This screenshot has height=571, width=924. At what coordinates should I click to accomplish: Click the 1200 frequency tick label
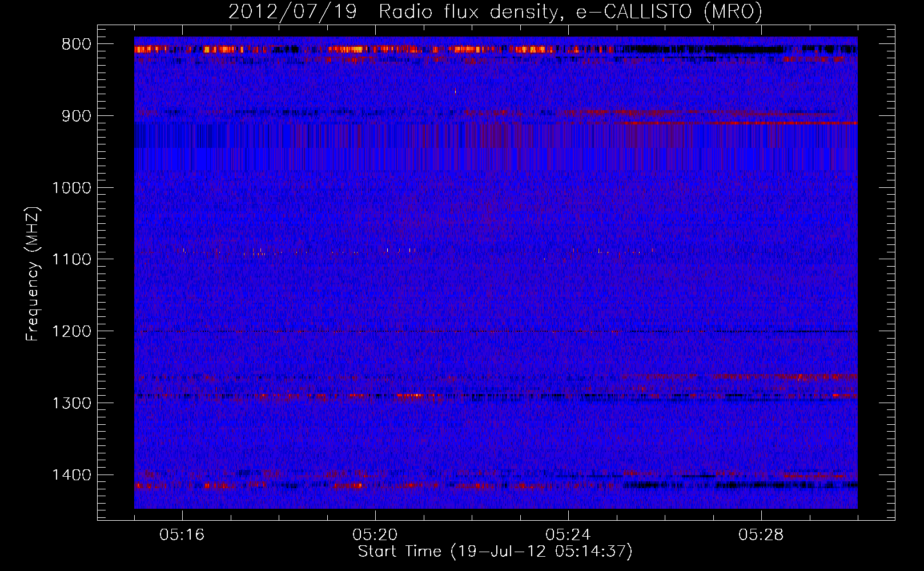click(x=71, y=331)
